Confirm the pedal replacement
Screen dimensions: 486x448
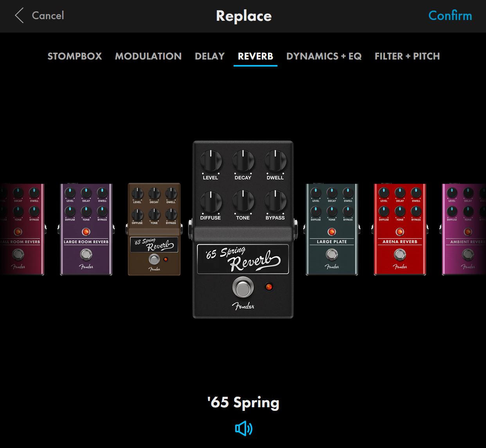[x=450, y=16]
